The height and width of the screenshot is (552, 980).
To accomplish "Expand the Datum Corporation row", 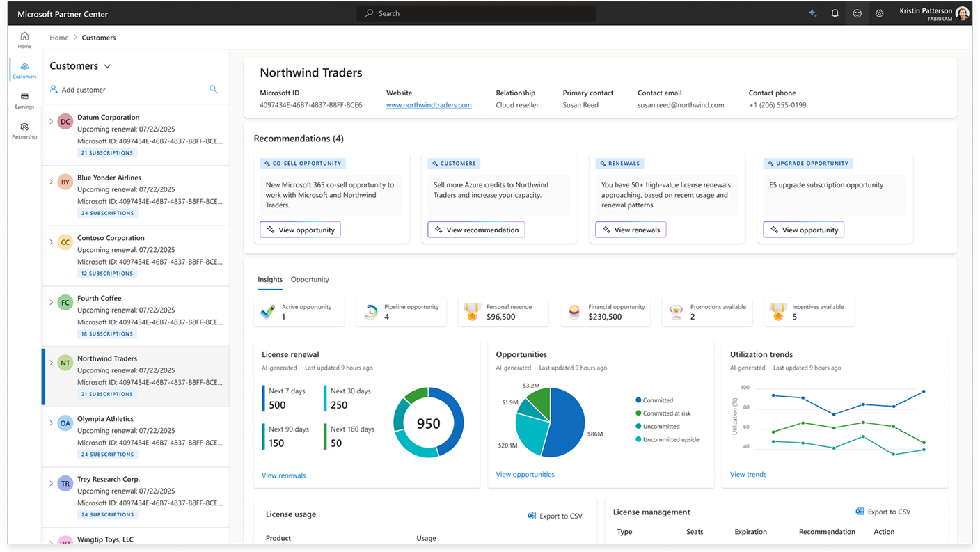I will point(51,122).
